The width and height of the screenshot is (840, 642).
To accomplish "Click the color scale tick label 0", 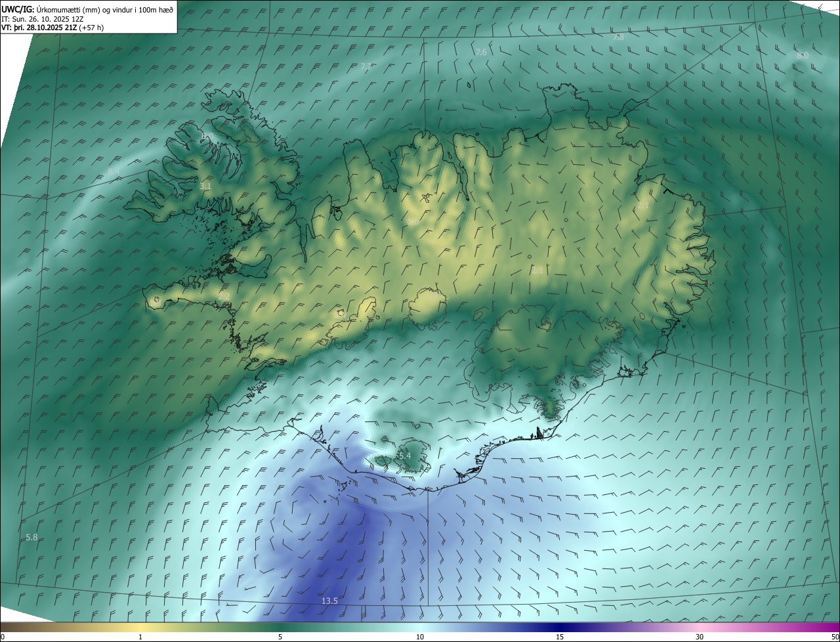I will point(3,637).
